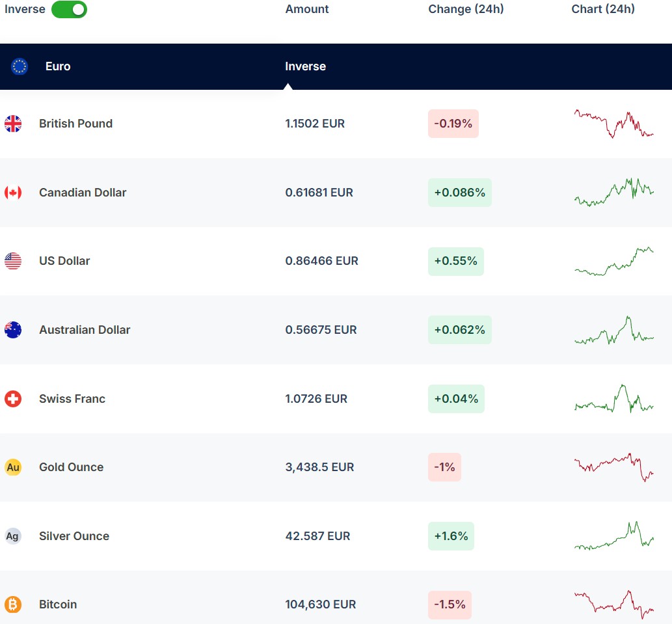Click the Canadian Dollar flag icon
672x624 pixels.
click(13, 193)
